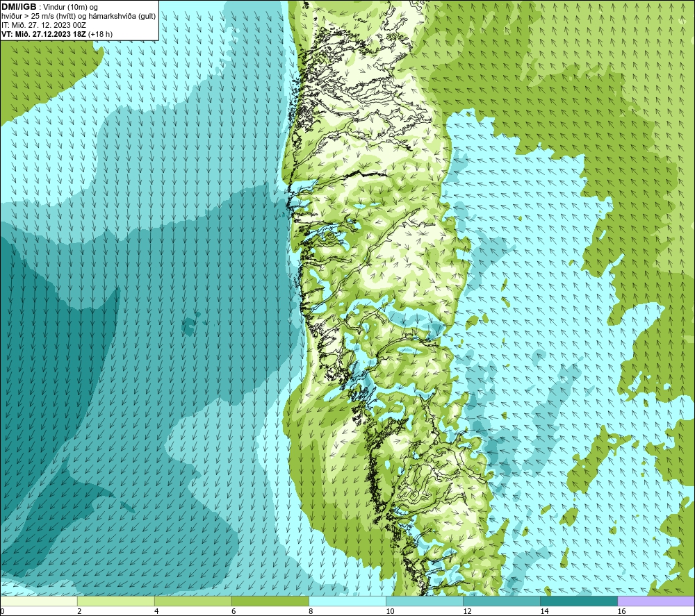Click the legend scale label '8'
This screenshot has width=695, height=616.
click(x=311, y=611)
